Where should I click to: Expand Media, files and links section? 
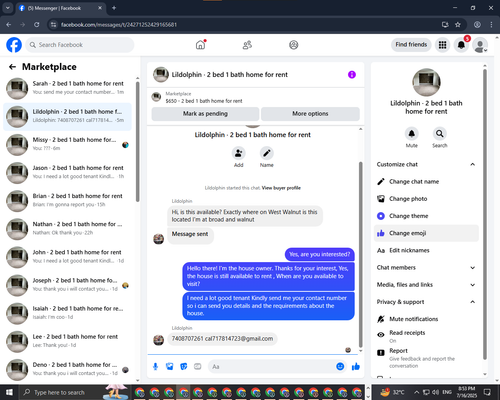(426, 285)
